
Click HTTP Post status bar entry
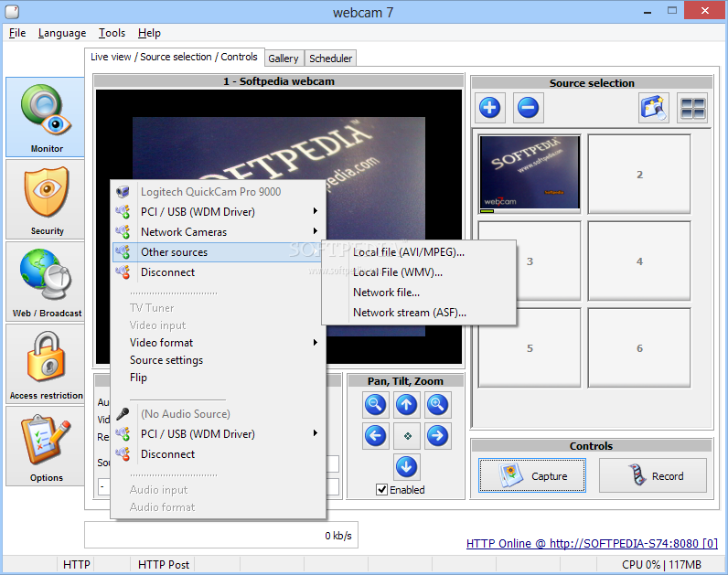164,564
